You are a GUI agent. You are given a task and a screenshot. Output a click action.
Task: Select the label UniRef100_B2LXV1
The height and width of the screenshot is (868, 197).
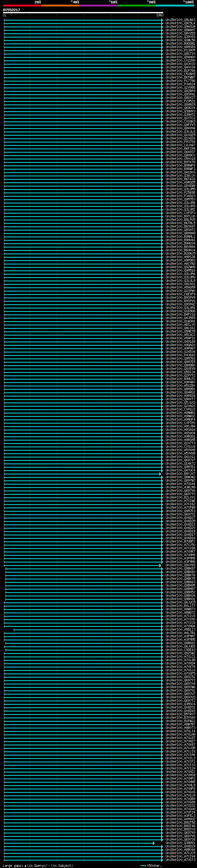[180, 497]
